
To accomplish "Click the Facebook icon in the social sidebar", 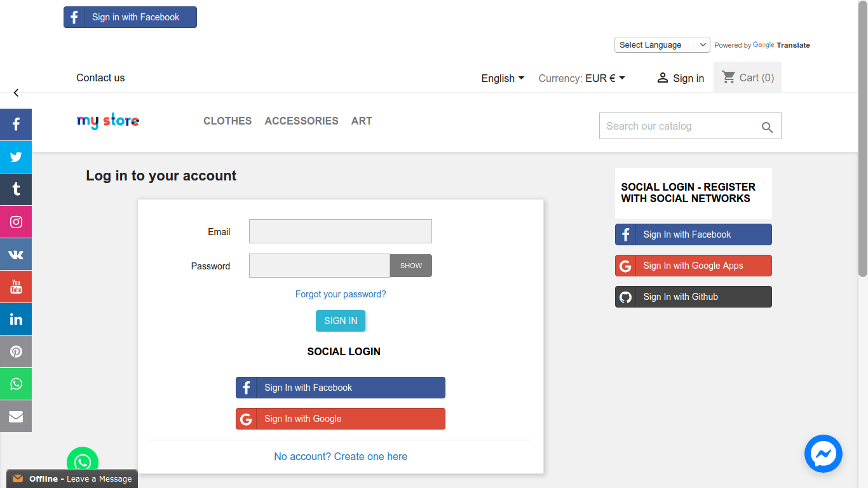I will 16,125.
